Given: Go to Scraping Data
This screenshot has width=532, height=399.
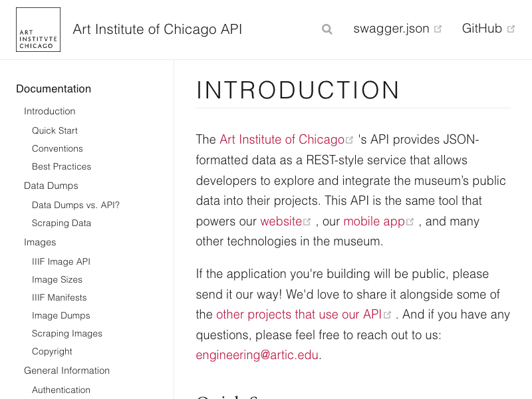Looking at the screenshot, I should [61, 223].
